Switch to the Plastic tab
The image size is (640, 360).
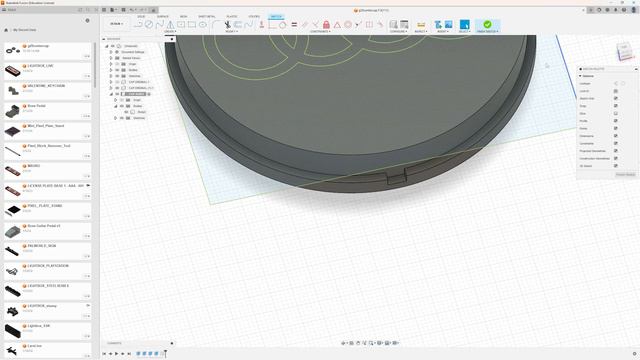click(231, 17)
